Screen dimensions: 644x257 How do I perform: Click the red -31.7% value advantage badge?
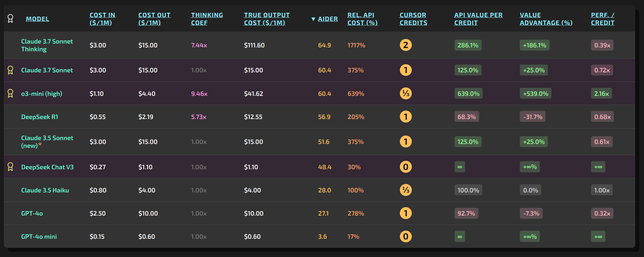pyautogui.click(x=532, y=117)
